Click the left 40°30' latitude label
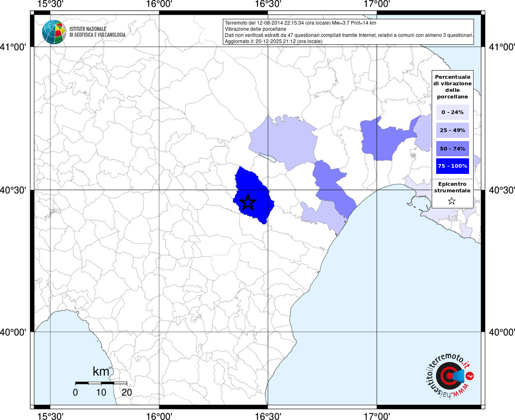The height and width of the screenshot is (420, 515). 13,190
